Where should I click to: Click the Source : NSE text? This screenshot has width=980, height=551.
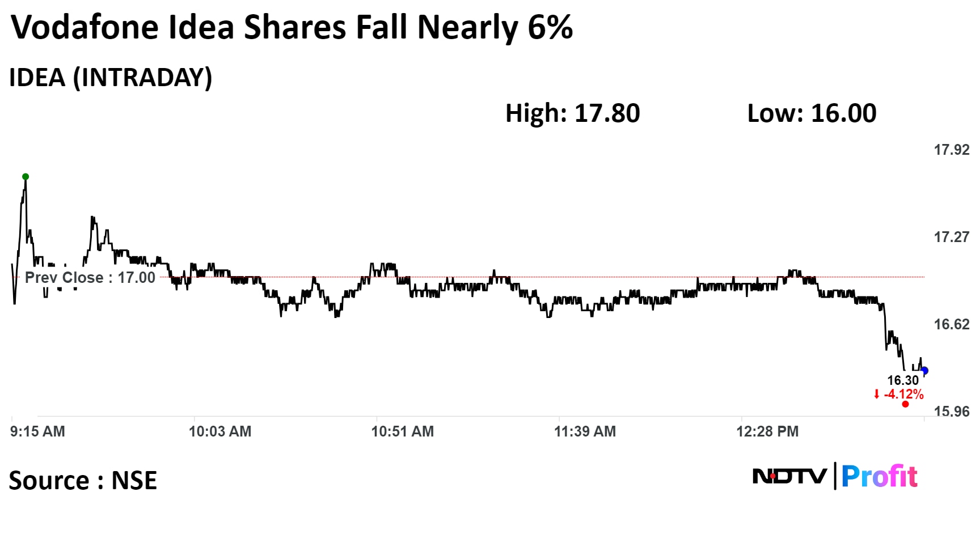pos(83,481)
